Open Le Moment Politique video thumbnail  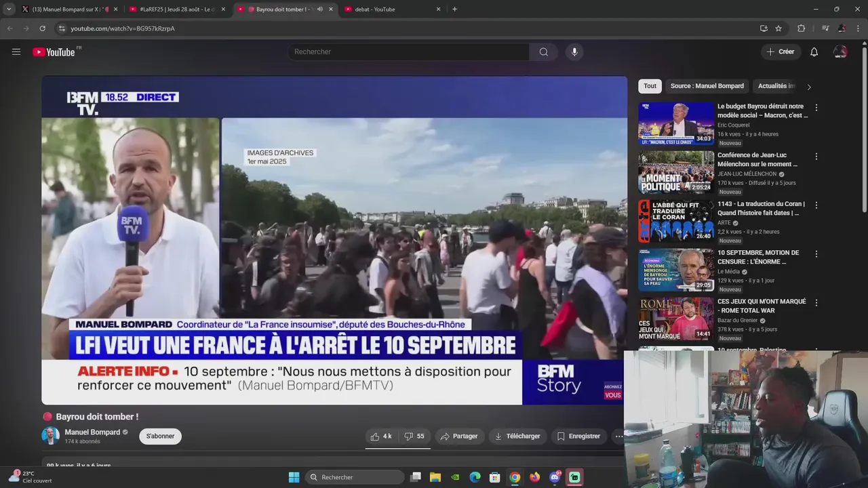click(676, 172)
